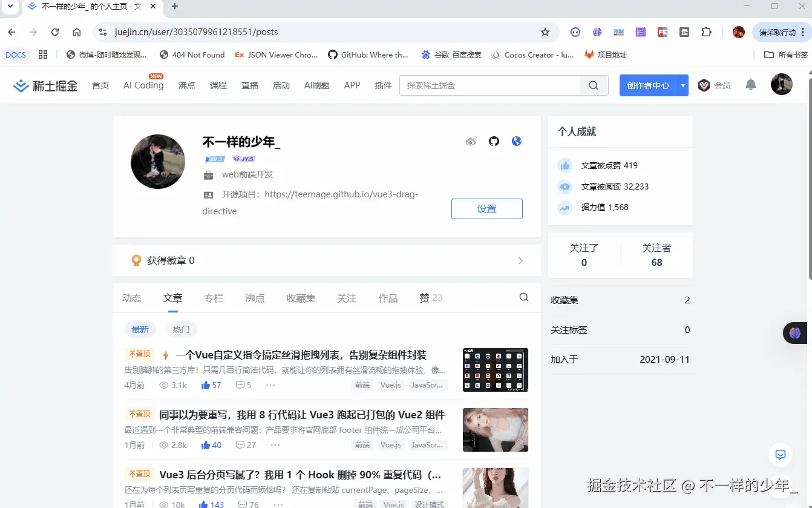
Task: Expand the 创作者中心 dropdown arrow
Action: pyautogui.click(x=683, y=85)
